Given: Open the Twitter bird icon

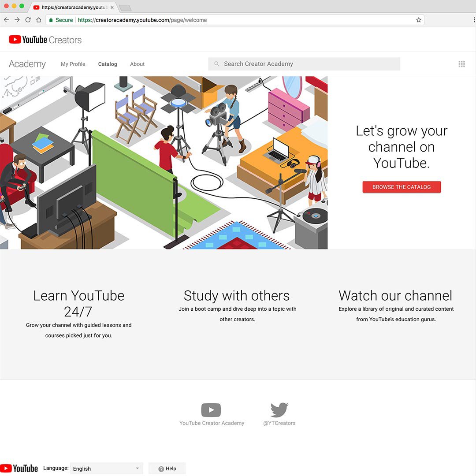Looking at the screenshot, I should click(279, 410).
